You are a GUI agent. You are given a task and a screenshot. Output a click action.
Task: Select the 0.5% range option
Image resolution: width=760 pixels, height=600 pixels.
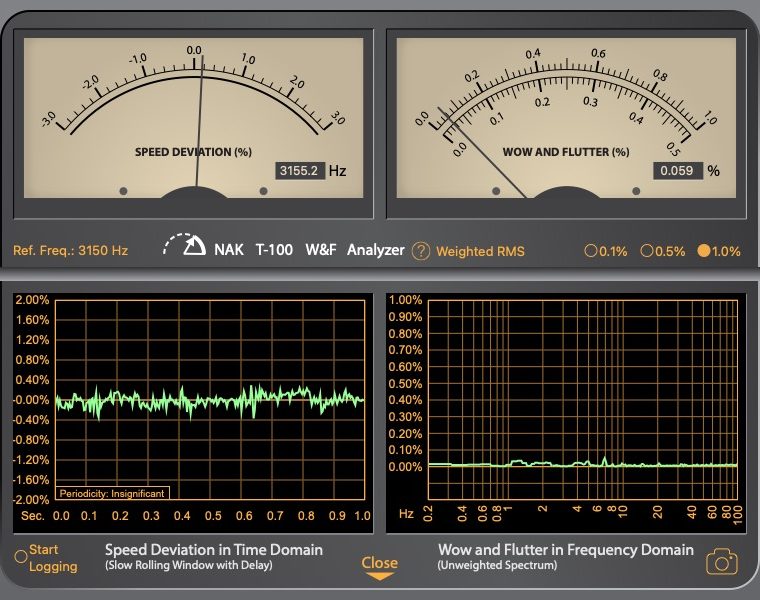point(647,251)
